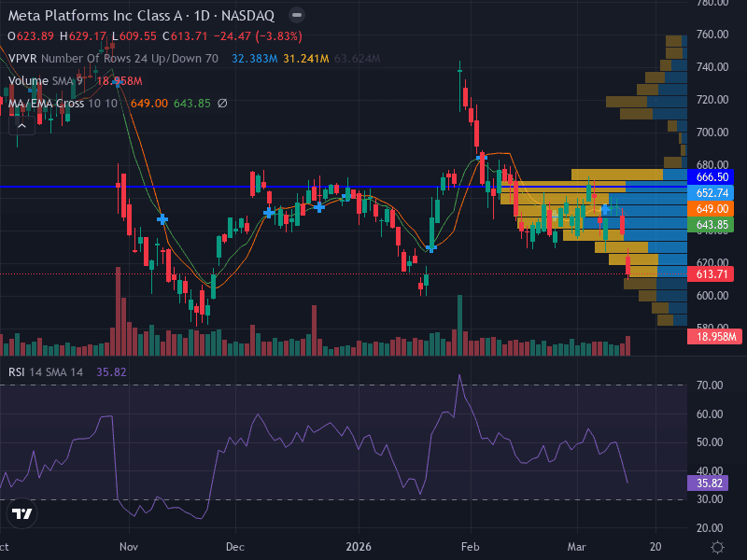The width and height of the screenshot is (747, 560).
Task: Click the orange 649.00 price label
Action: [712, 208]
